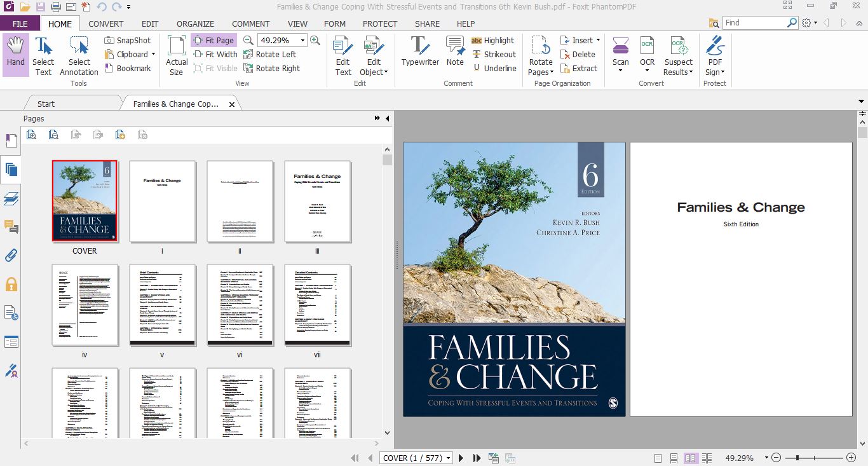
Task: Click the zoom in magnifier in ribbon
Action: [315, 40]
